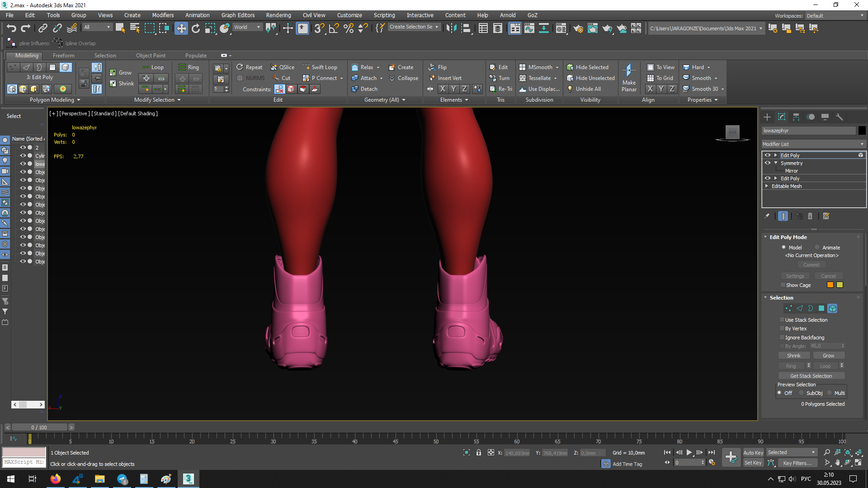Select the Move transform tool
The height and width of the screenshot is (488, 868).
(x=181, y=28)
